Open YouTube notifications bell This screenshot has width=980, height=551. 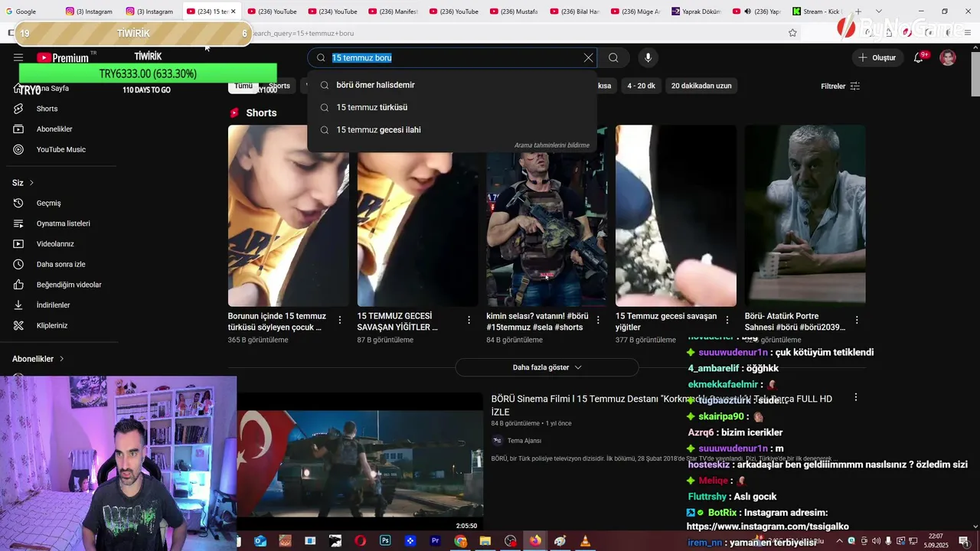[x=918, y=57]
